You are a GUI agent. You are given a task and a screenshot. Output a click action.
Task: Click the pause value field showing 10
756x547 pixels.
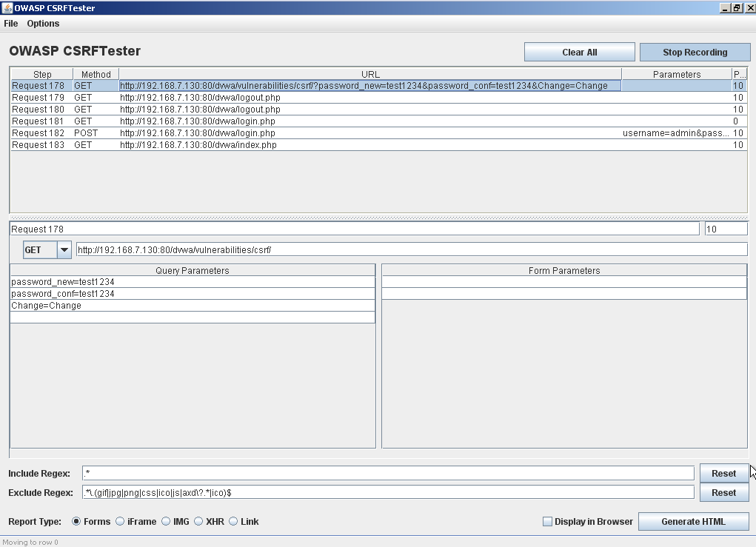pyautogui.click(x=726, y=229)
